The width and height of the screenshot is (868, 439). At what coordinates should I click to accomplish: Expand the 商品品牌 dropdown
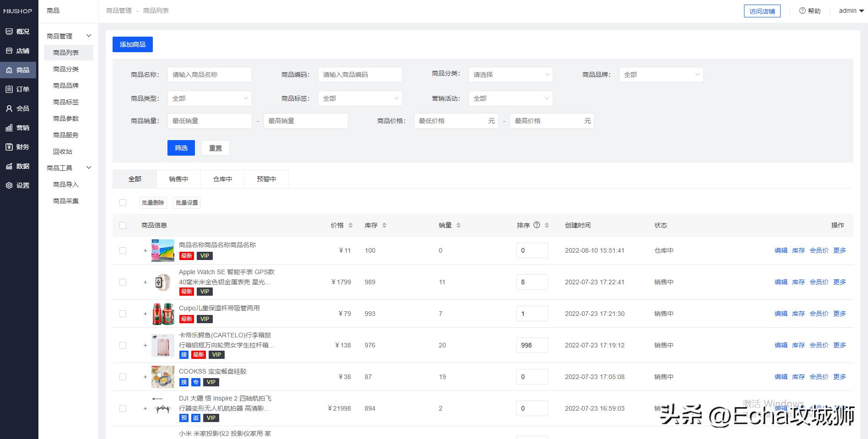pos(661,75)
